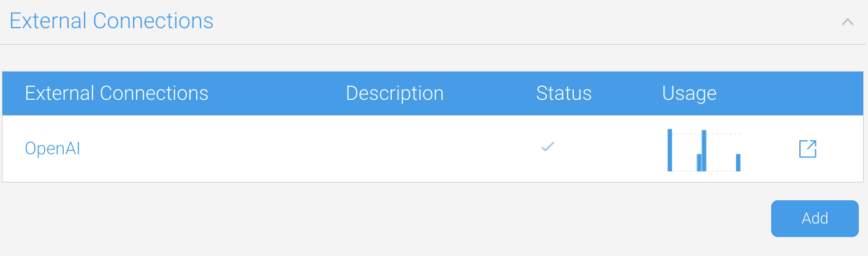
Task: Collapse the External Connections section chevron
Action: [x=848, y=21]
